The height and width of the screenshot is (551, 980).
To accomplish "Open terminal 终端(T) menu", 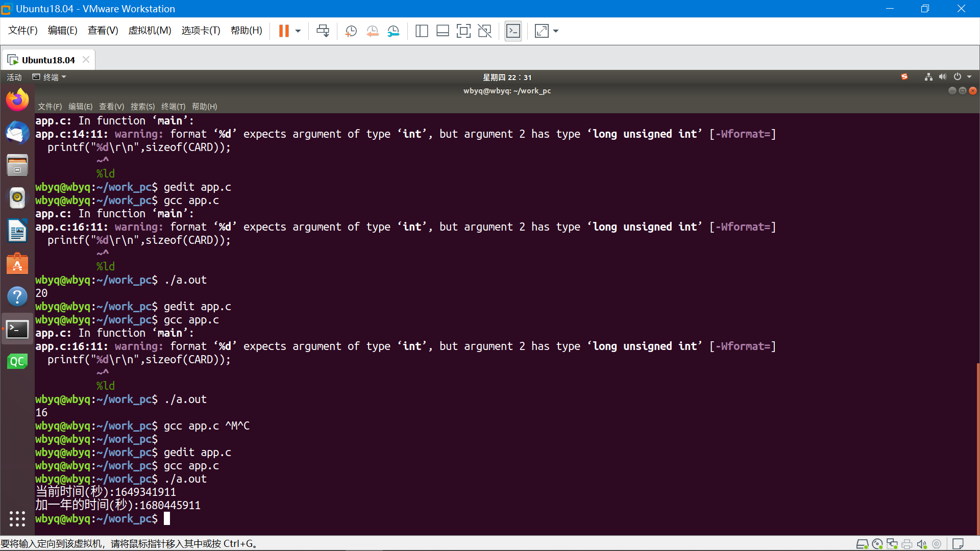I will point(174,107).
